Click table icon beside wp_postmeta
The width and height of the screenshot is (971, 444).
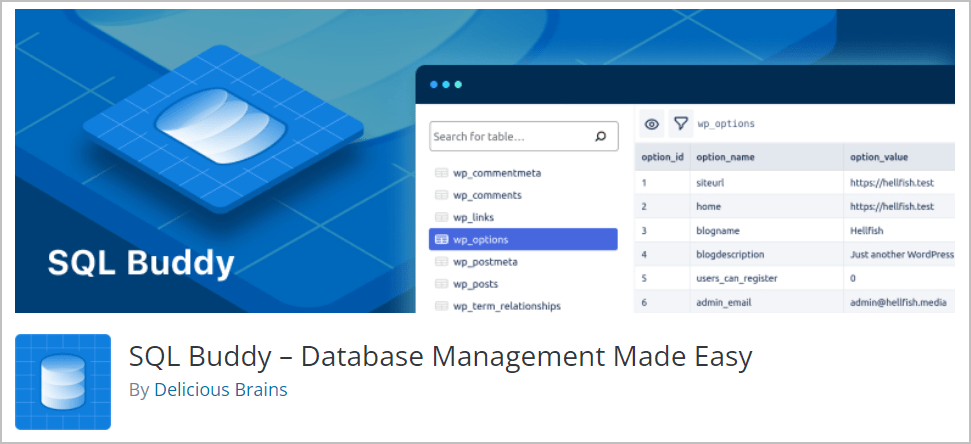[x=441, y=262]
